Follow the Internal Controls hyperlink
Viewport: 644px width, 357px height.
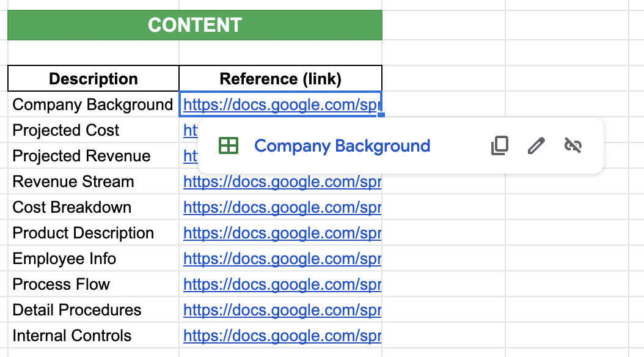[x=282, y=336]
